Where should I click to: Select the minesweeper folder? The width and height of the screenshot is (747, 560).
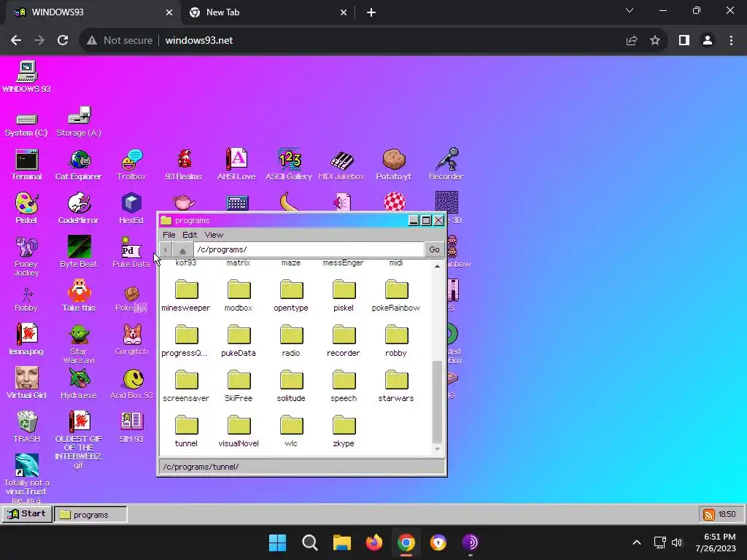point(186,295)
